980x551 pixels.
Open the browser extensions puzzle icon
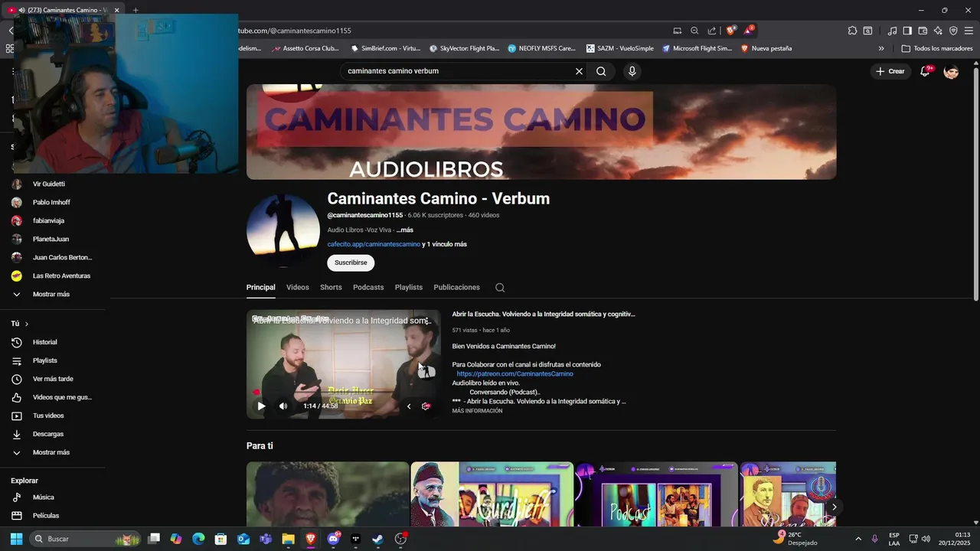pos(852,31)
